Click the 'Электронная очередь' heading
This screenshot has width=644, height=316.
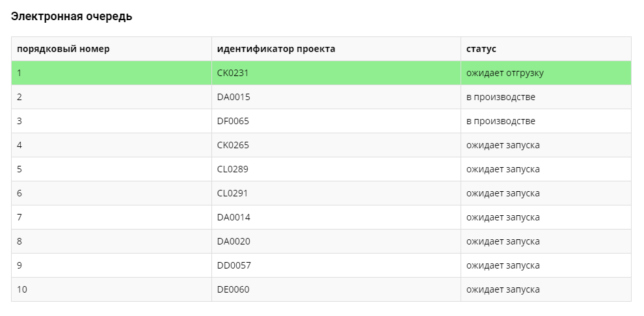click(72, 17)
